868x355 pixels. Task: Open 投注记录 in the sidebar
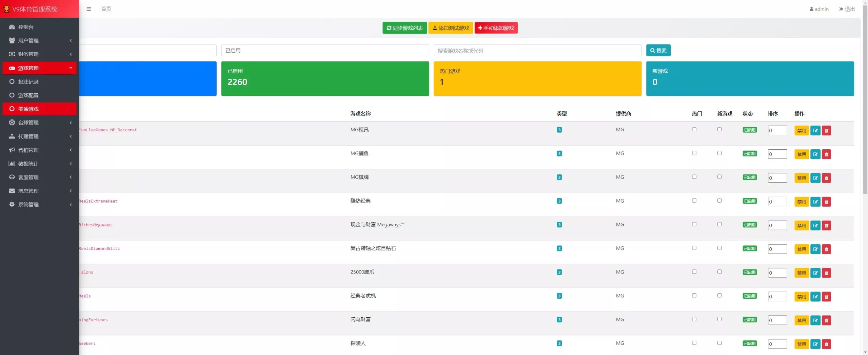[28, 82]
